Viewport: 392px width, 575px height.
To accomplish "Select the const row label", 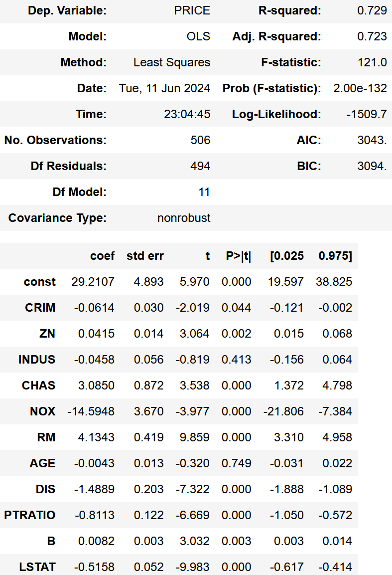I will click(40, 282).
